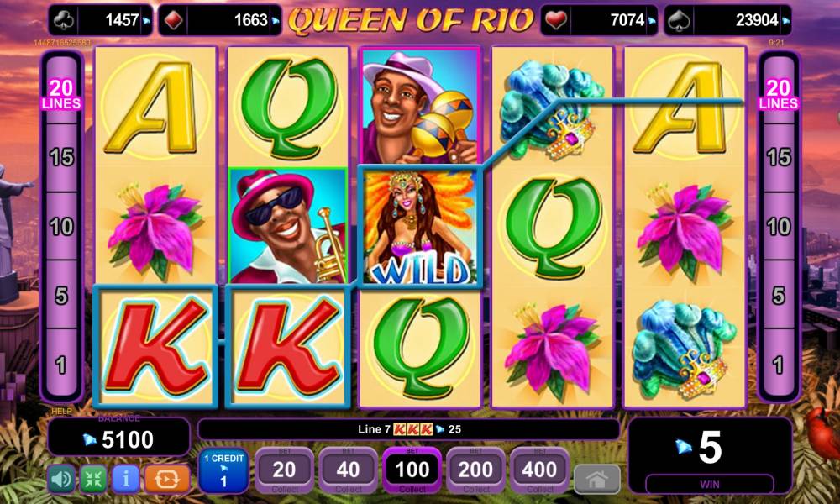The height and width of the screenshot is (504, 840).
Task: Collect with the bet 100 button
Action: pos(412,470)
